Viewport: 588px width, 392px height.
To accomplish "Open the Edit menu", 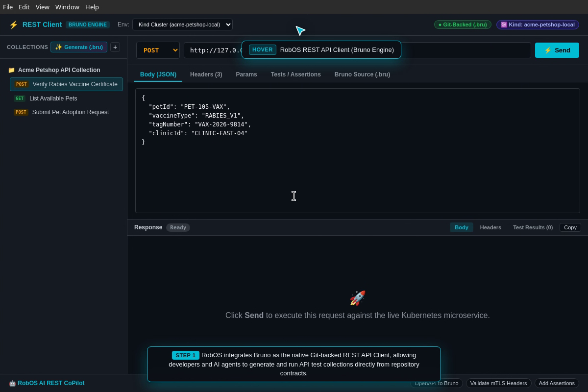I will 24,7.
